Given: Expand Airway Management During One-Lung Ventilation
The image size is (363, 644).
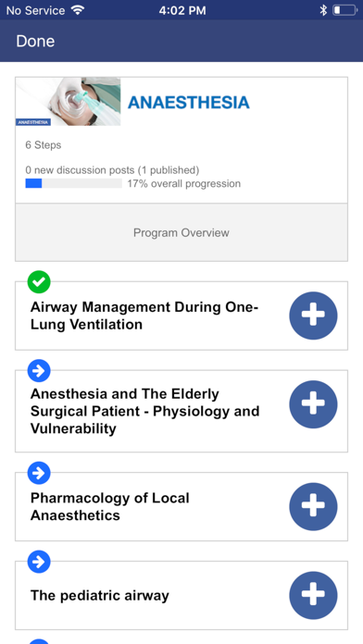Looking at the screenshot, I should [313, 316].
